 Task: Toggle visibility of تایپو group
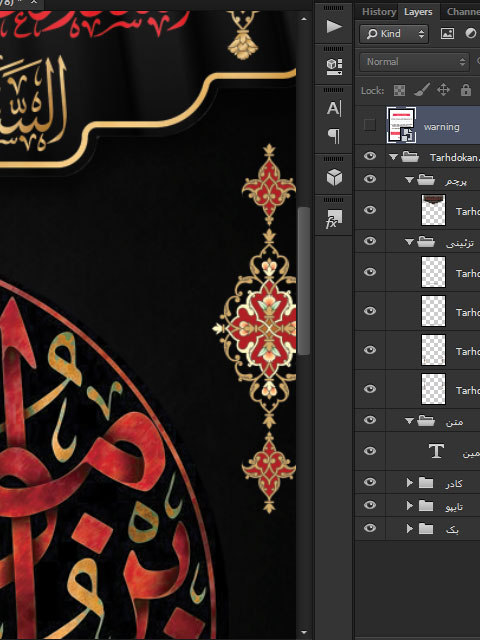coord(370,505)
